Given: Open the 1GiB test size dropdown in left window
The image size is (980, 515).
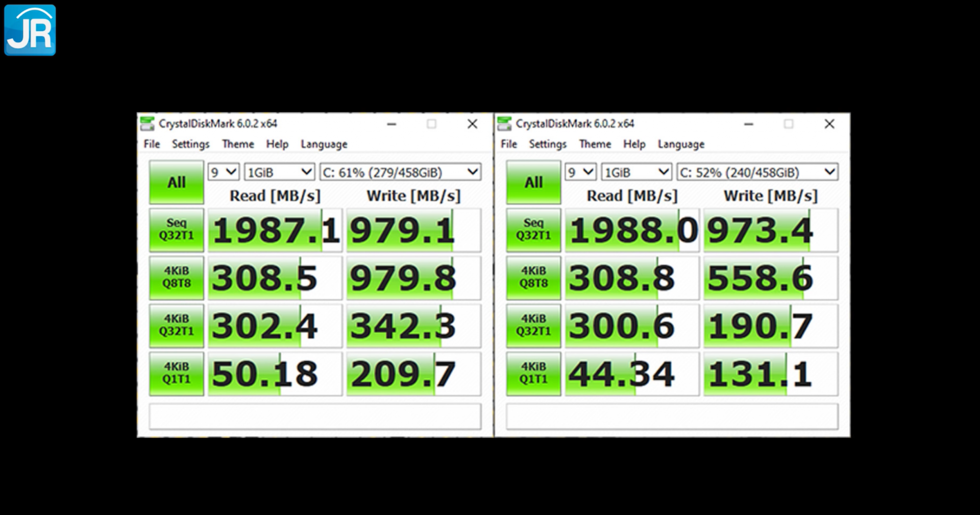Looking at the screenshot, I should tap(279, 171).
